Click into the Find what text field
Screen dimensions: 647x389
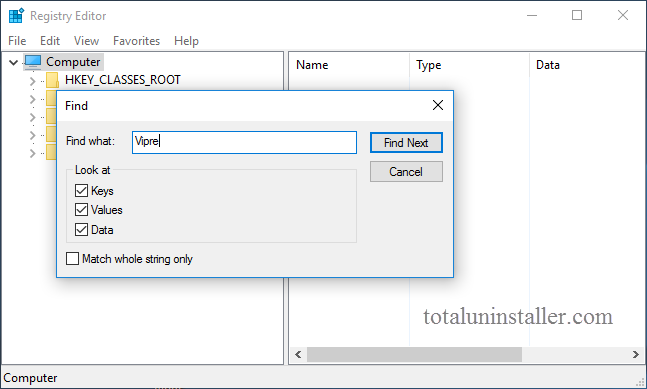[x=244, y=142]
